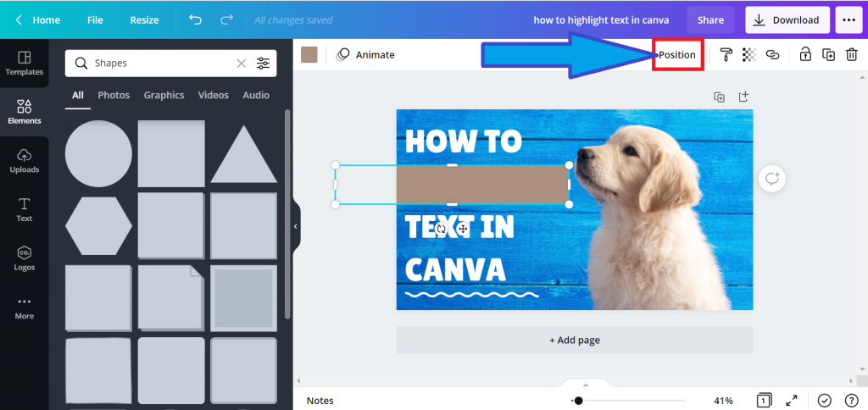Click the elements panel vertical scrollbar
This screenshot has width=868, height=410.
tap(287, 213)
